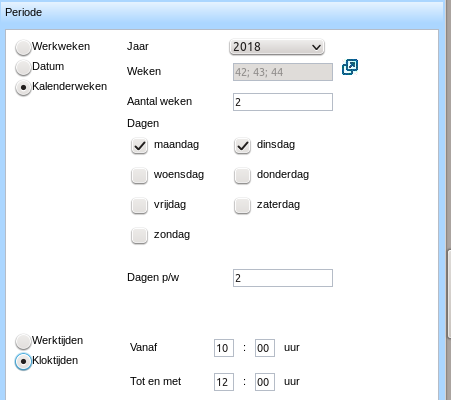
Task: Select the Datum radio option
Action: click(x=23, y=67)
